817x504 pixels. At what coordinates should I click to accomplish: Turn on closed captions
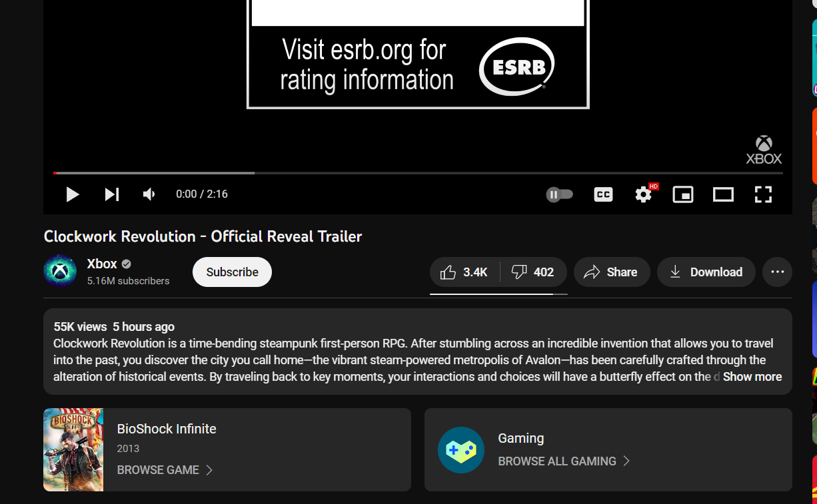click(x=603, y=194)
